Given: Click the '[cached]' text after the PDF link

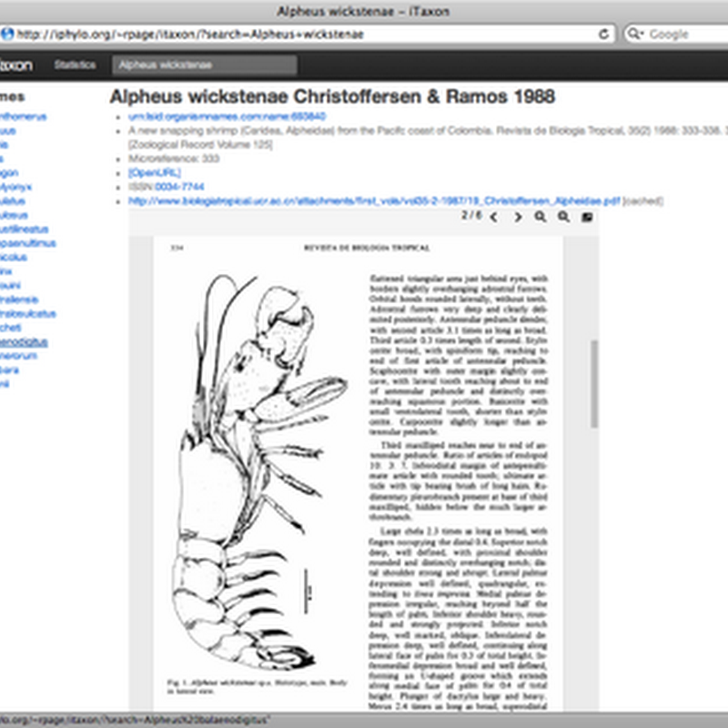Looking at the screenshot, I should (642, 200).
